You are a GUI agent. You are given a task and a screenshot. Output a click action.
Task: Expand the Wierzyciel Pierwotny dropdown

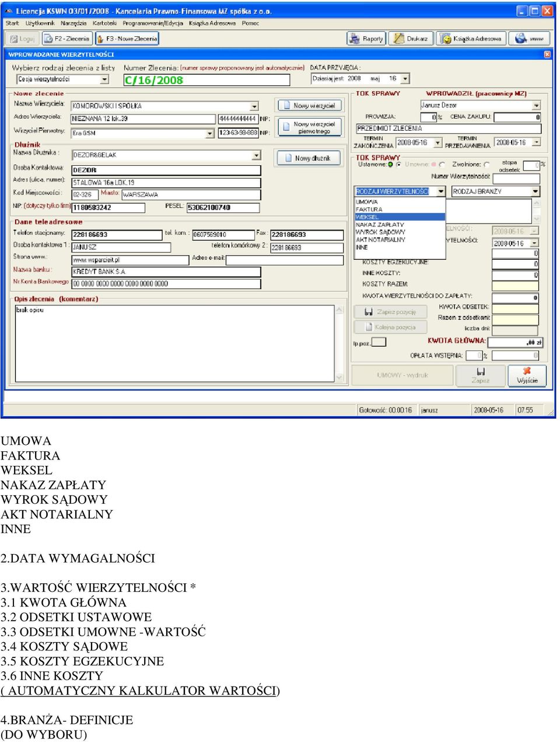tap(210, 134)
